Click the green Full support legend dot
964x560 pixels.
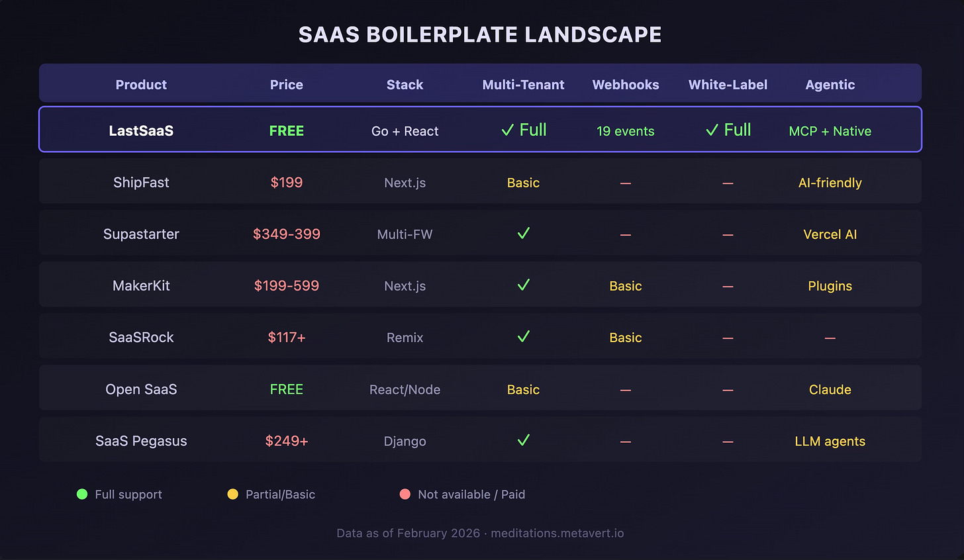click(82, 494)
